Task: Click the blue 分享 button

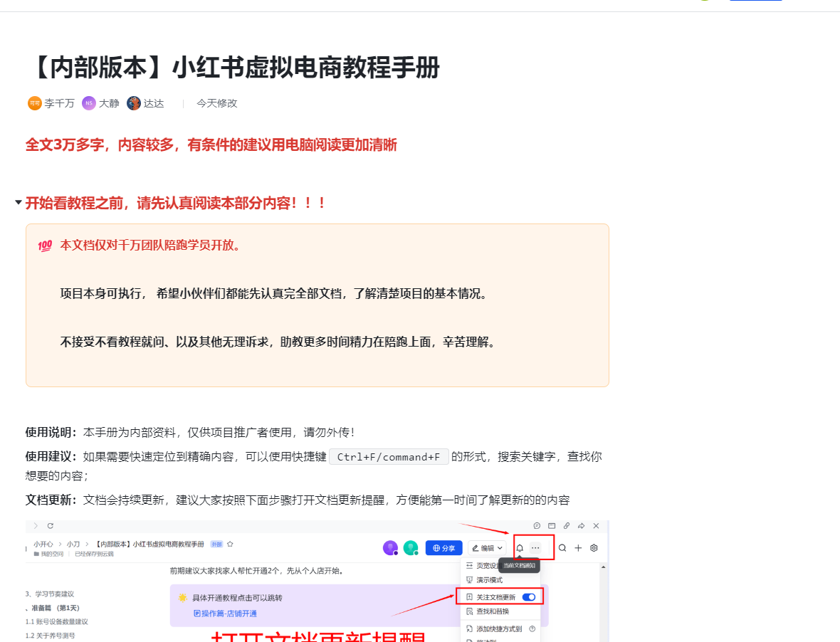Action: point(443,548)
